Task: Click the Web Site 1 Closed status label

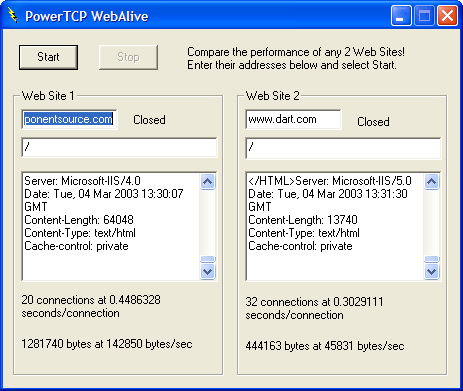Action: [149, 120]
